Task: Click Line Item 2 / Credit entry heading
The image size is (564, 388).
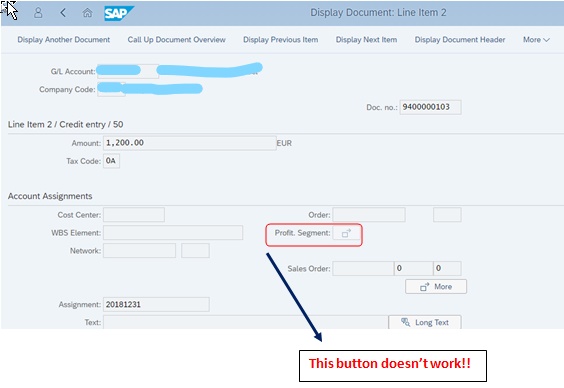Action: (x=65, y=124)
